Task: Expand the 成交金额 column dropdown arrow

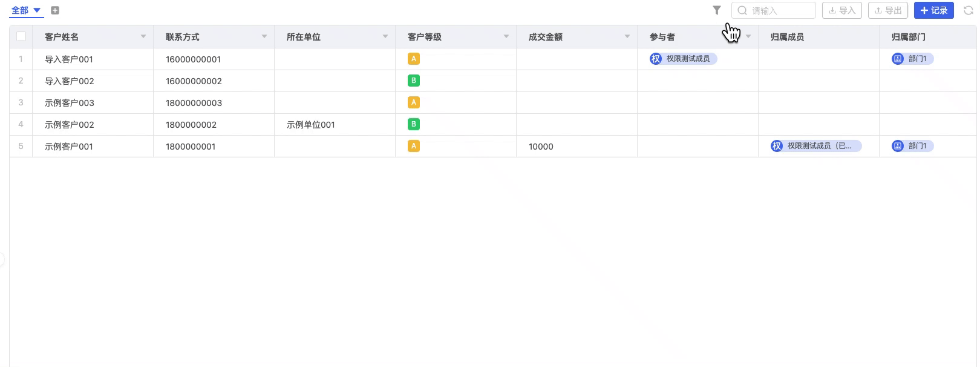Action: 627,36
